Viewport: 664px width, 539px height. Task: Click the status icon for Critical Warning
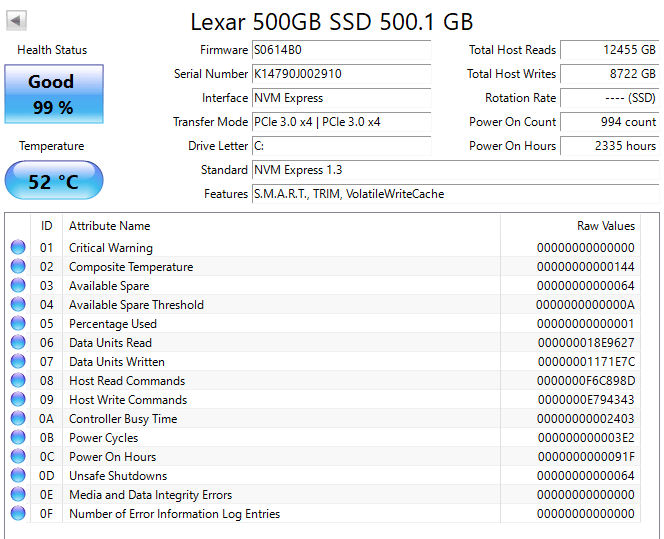(18, 247)
